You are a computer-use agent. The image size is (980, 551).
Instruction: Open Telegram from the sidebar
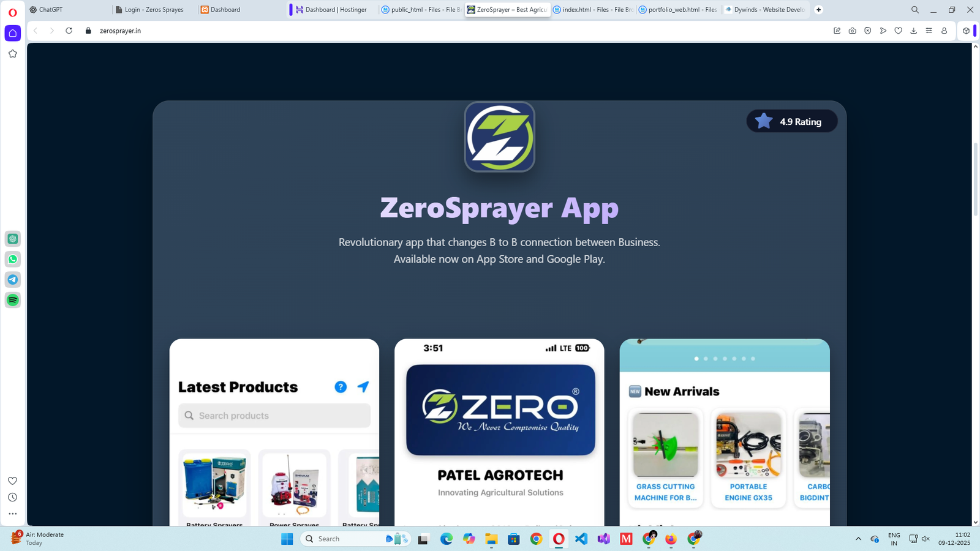coord(13,280)
